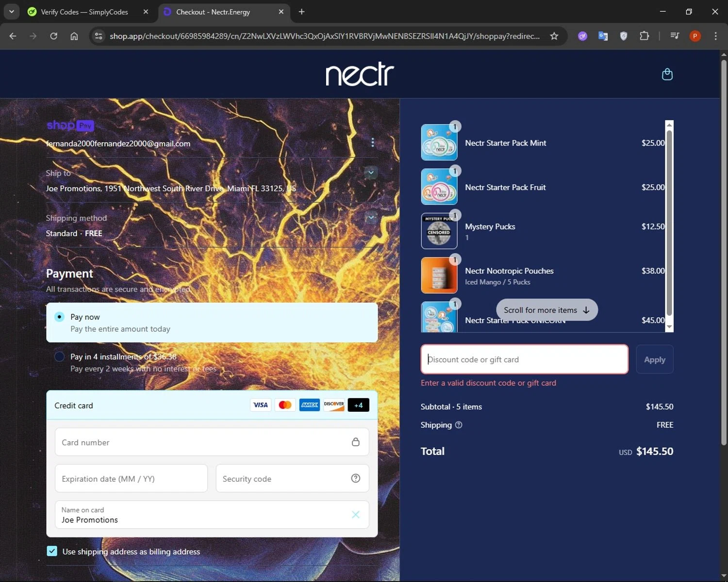The width and height of the screenshot is (728, 582).
Task: Expand the Ship to address section
Action: 371,173
